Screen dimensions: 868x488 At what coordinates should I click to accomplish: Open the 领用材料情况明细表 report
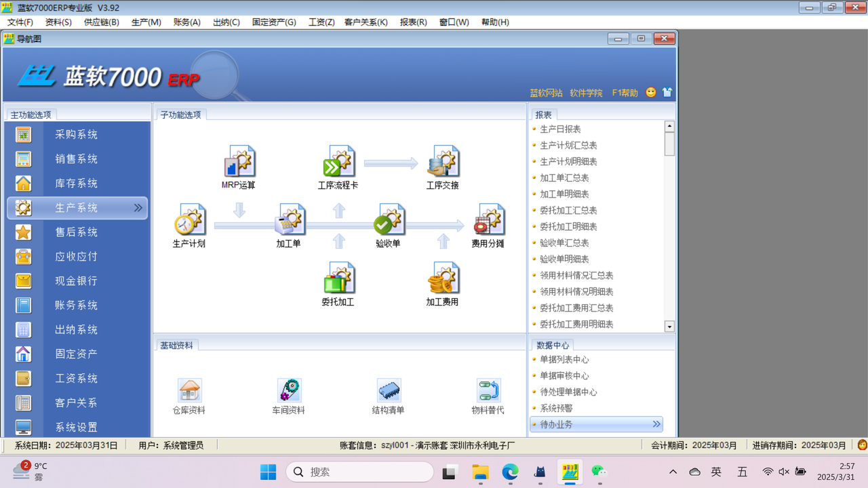(576, 291)
